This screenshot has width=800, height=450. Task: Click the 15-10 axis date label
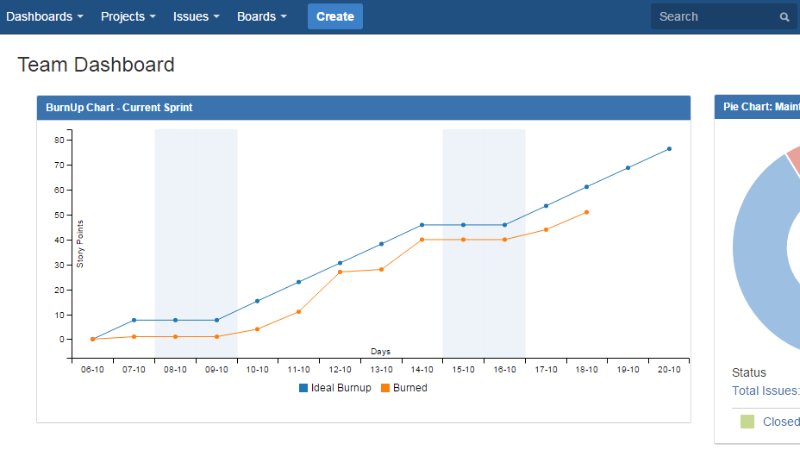[463, 369]
